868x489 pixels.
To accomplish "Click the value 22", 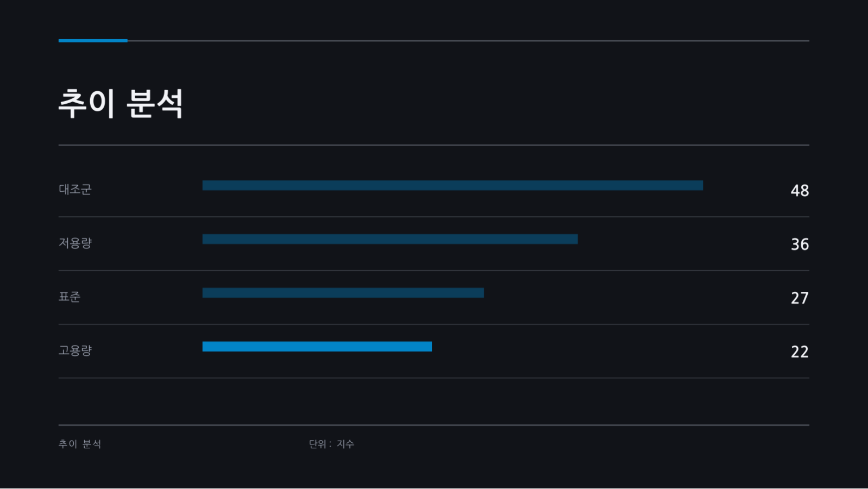I will [800, 352].
